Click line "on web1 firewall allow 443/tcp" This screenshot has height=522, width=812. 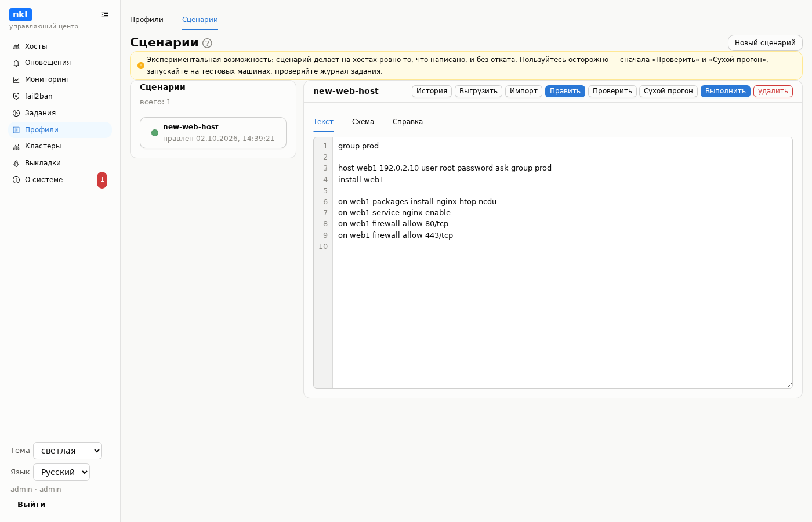pos(396,235)
